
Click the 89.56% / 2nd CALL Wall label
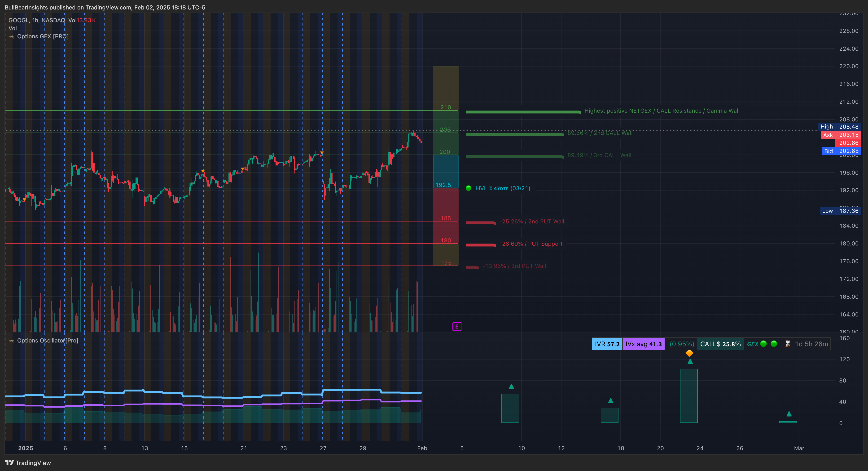(600, 133)
